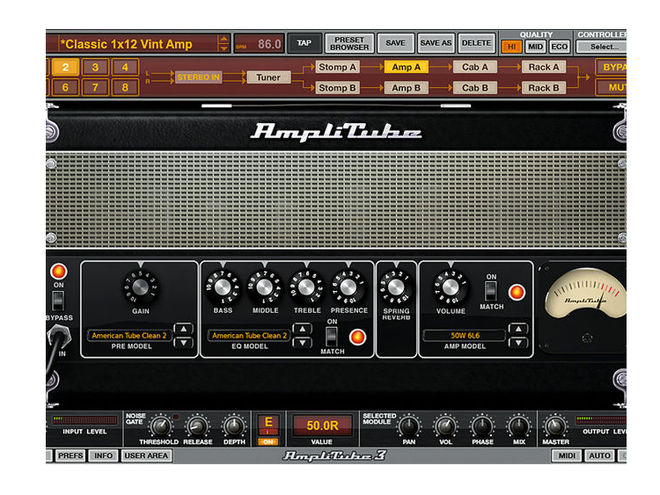
Task: Open the Classic 1x12 Vint Amp preset name field
Action: (x=137, y=44)
